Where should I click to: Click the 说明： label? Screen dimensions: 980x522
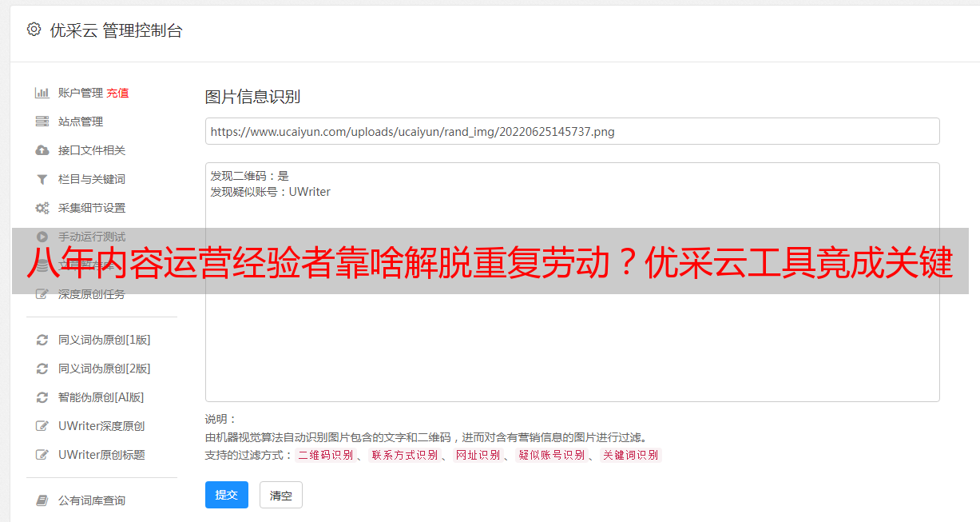click(x=221, y=419)
